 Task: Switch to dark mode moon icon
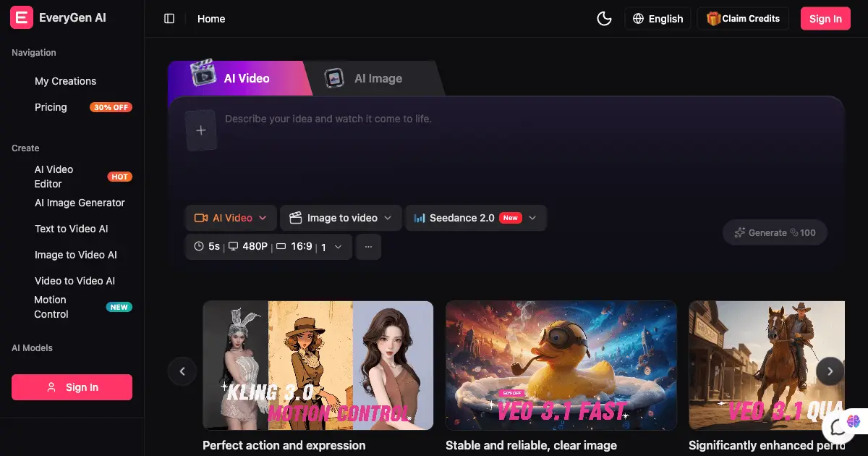604,19
